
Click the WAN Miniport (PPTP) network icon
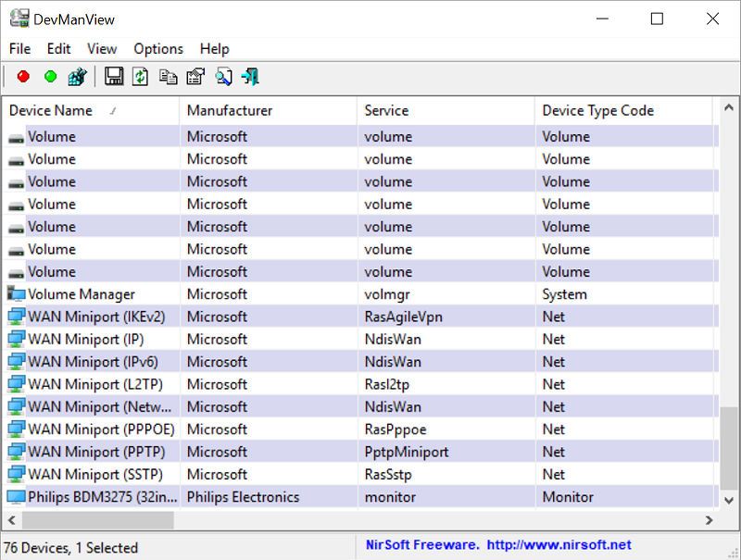(16, 452)
